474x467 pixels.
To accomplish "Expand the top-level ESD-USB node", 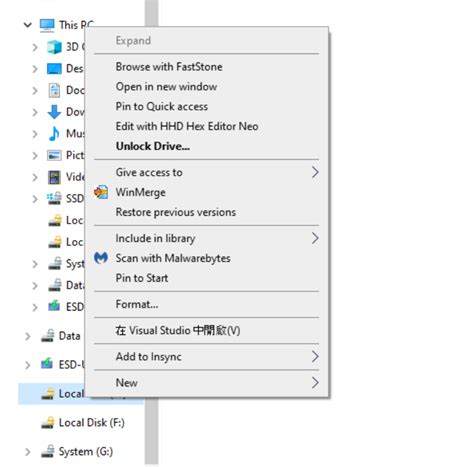I will click(28, 365).
